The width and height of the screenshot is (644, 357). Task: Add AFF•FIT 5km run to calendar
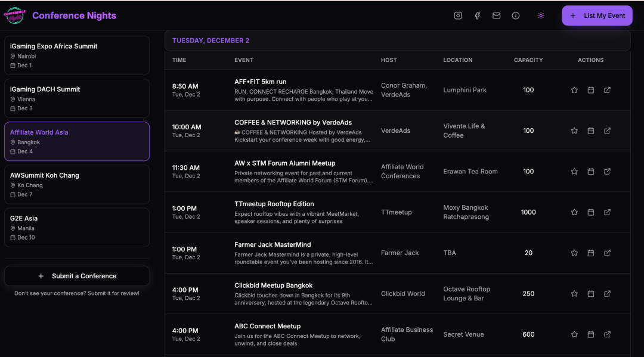(590, 90)
